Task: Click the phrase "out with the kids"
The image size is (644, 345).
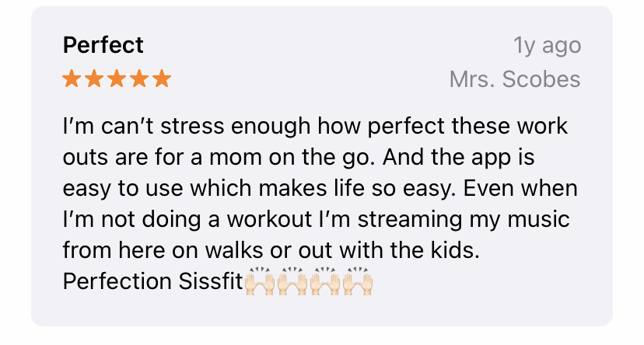Action: click(x=389, y=250)
